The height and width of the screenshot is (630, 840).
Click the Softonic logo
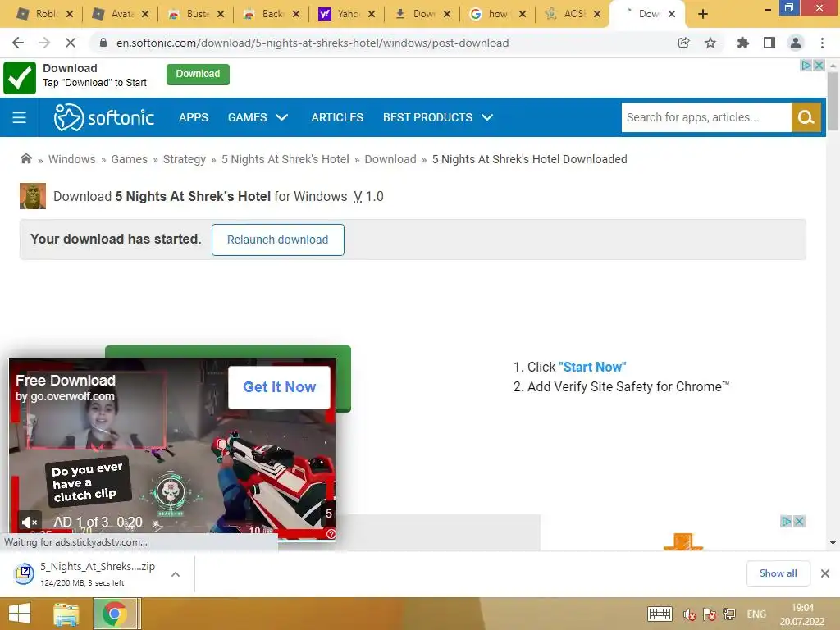coord(104,117)
